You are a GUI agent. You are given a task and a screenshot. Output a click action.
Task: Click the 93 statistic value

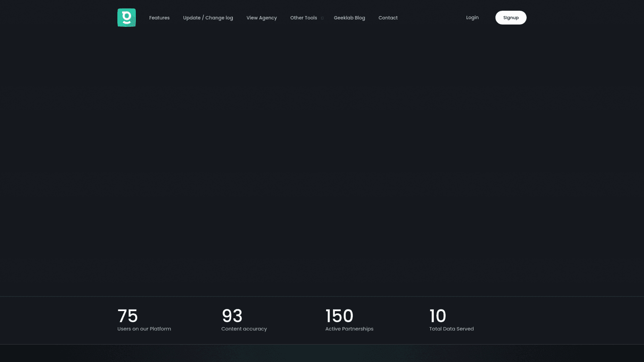[x=231, y=316]
